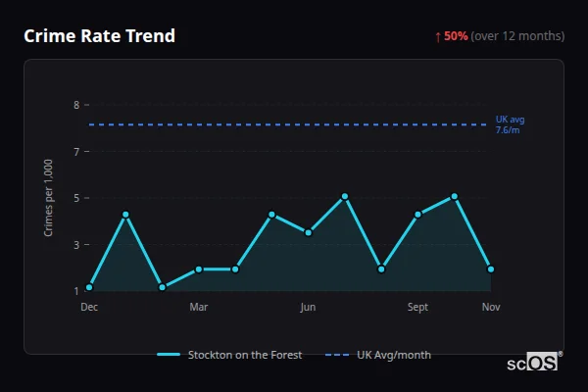Click the red upward arrow icon
Screen dimensions: 588x392
pyautogui.click(x=438, y=37)
